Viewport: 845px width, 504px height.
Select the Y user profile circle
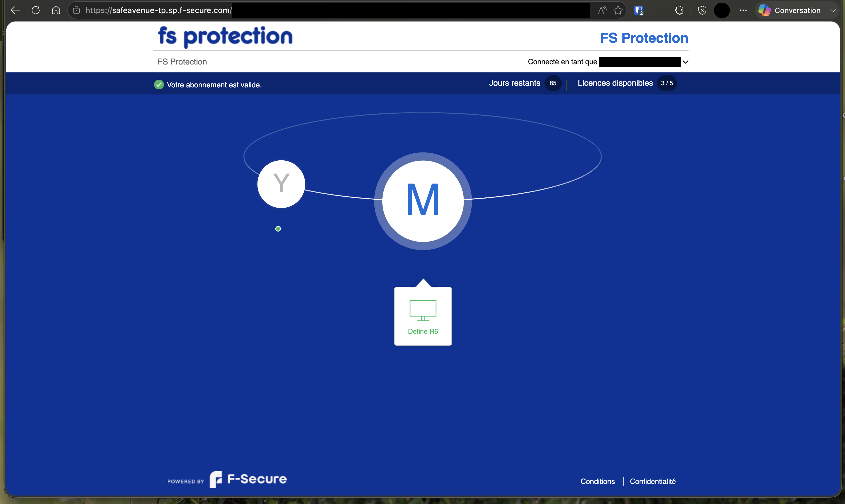point(281,184)
